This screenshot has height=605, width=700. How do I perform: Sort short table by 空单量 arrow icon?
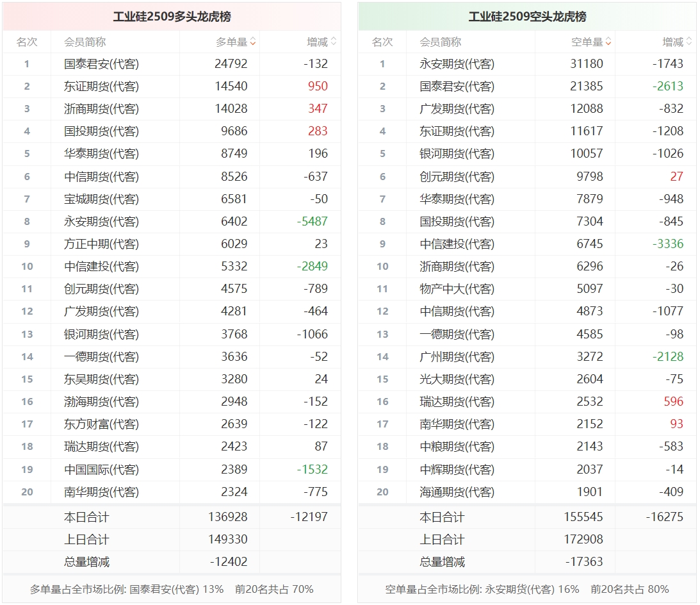(x=608, y=42)
